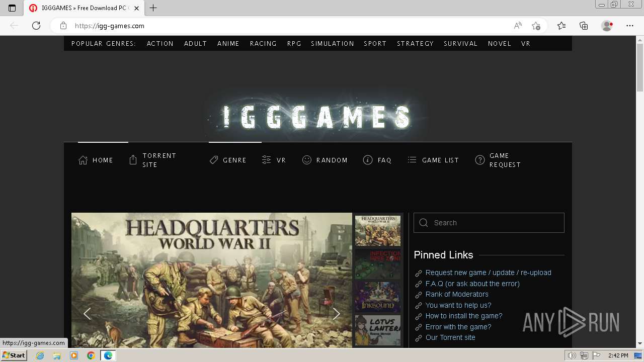Open Rank of Moderators link

point(457,294)
